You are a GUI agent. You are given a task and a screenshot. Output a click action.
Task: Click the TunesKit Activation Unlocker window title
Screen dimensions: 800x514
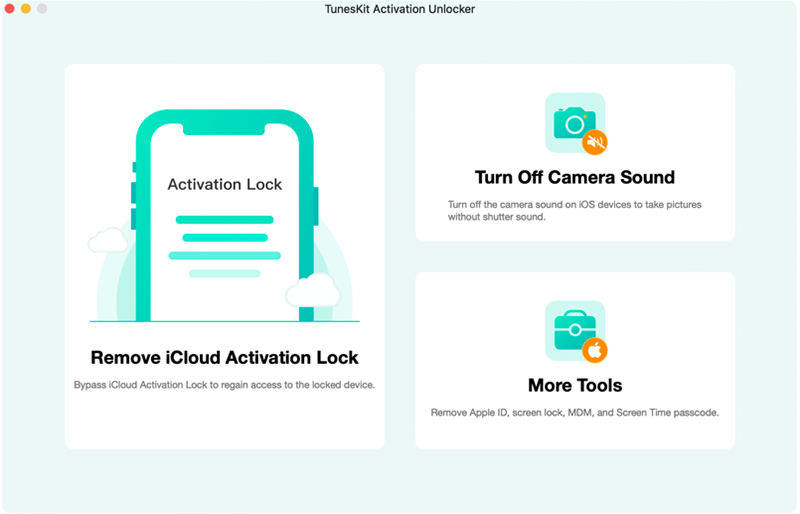click(400, 9)
